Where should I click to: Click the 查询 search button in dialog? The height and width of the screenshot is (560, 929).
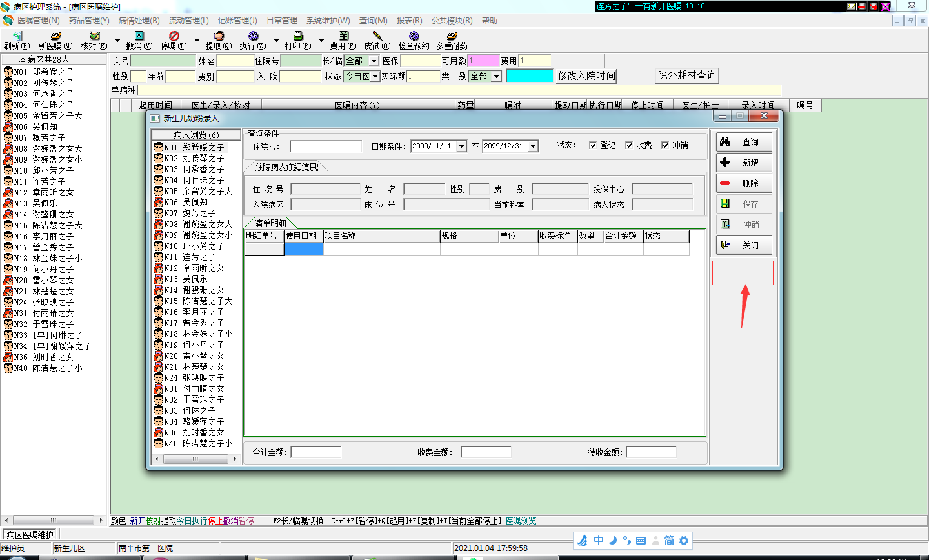tap(744, 142)
